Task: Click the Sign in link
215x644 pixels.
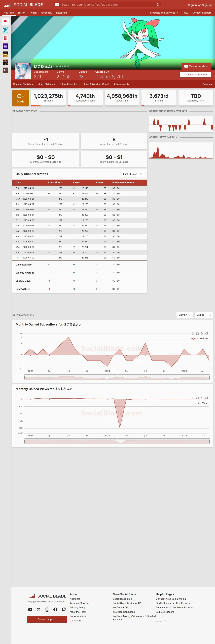Action: click(x=192, y=5)
